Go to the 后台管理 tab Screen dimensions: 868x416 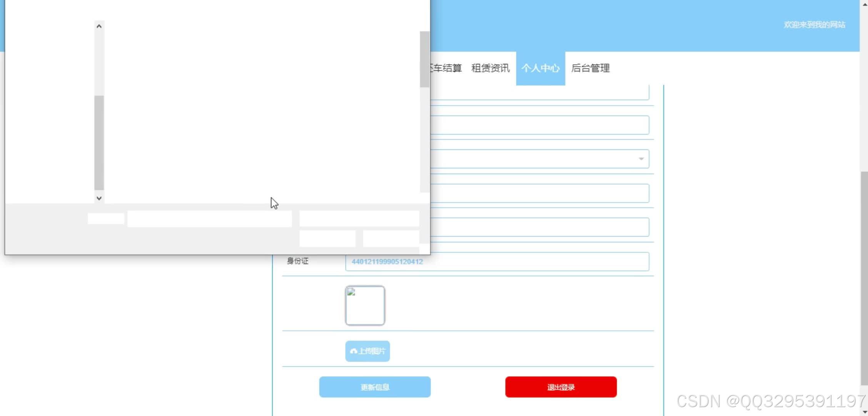click(590, 68)
